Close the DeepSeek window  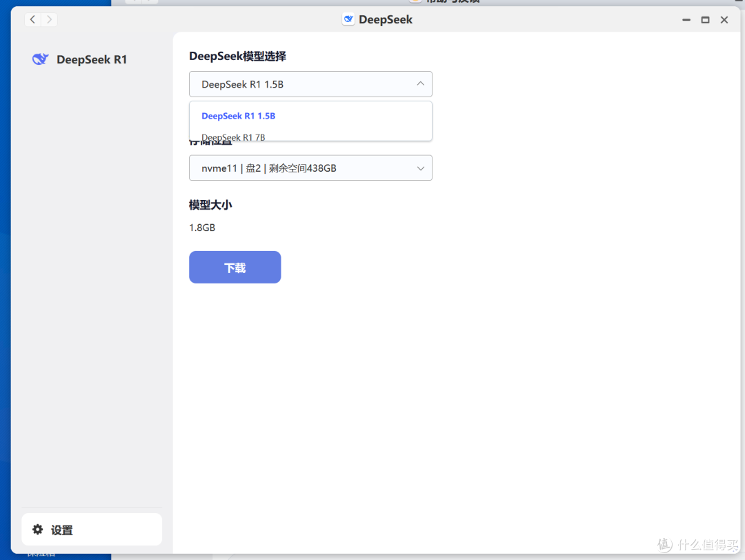pyautogui.click(x=724, y=19)
